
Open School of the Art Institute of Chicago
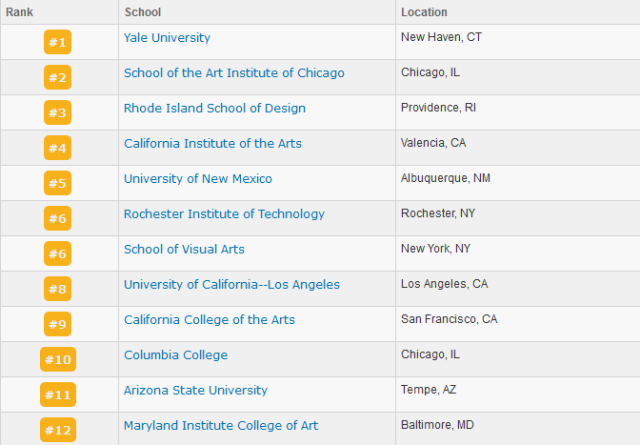click(x=234, y=73)
